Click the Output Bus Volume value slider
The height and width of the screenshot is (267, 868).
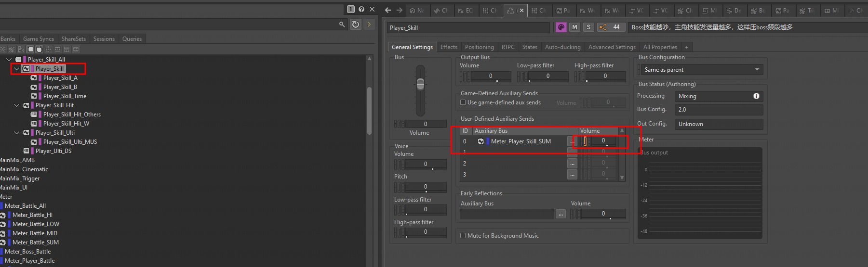491,76
